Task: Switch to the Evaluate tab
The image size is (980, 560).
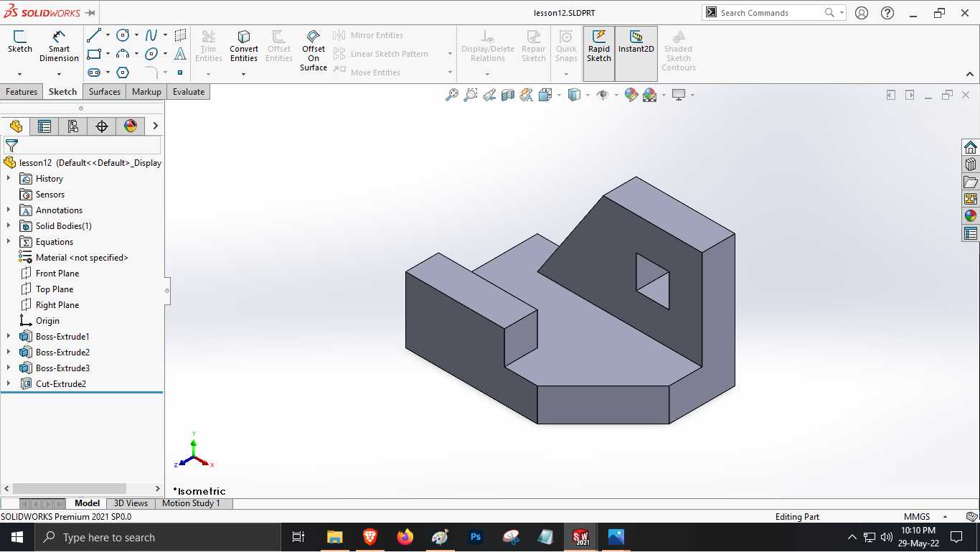Action: pos(189,92)
